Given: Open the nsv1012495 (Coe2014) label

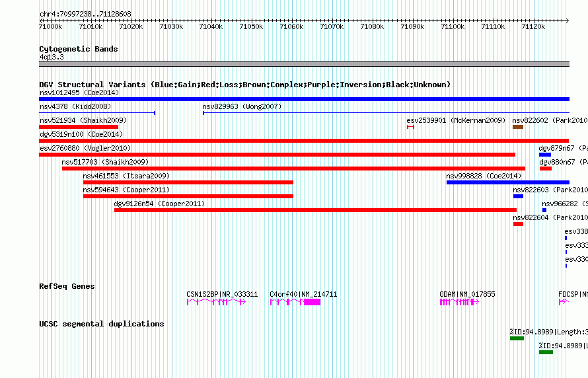Looking at the screenshot, I should [79, 93].
